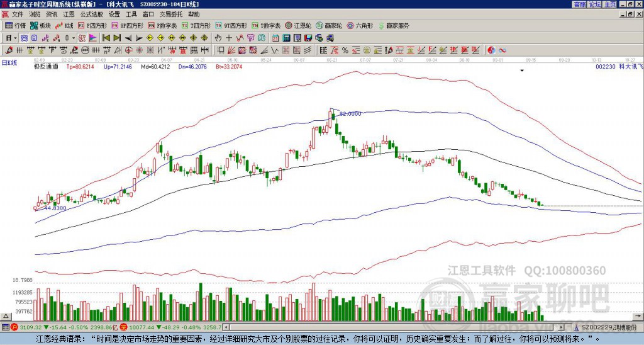Viewport: 644px width, 345px height.
Task: Click the target circle crosshair icon
Action: coord(128,50)
